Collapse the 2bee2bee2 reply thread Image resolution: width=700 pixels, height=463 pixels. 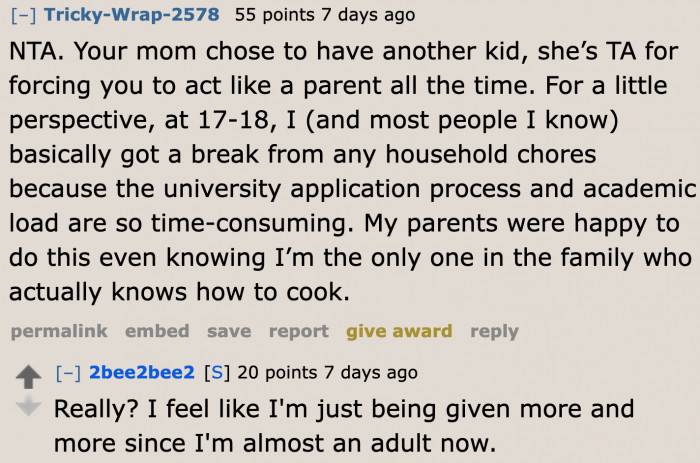(68, 373)
